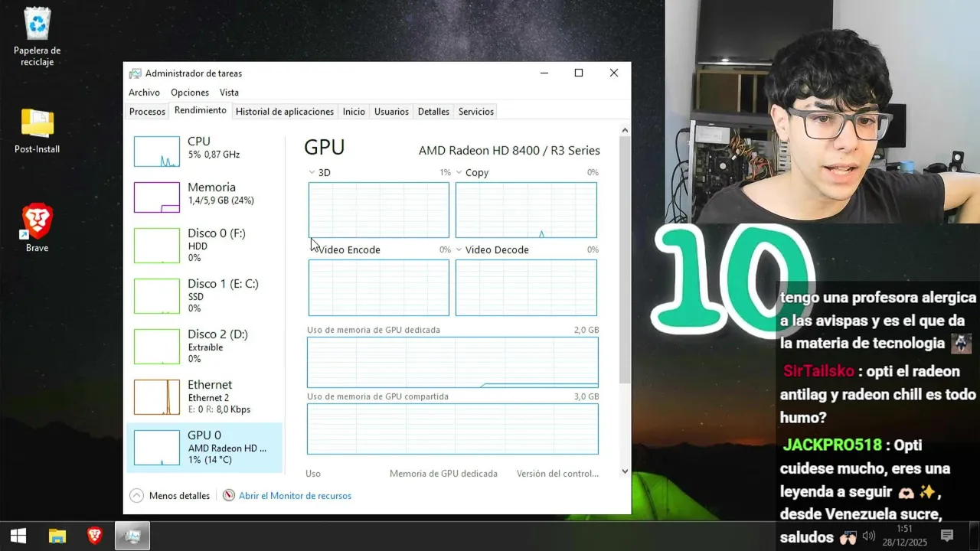Open the notification center icon
The width and height of the screenshot is (980, 551).
pyautogui.click(x=947, y=536)
